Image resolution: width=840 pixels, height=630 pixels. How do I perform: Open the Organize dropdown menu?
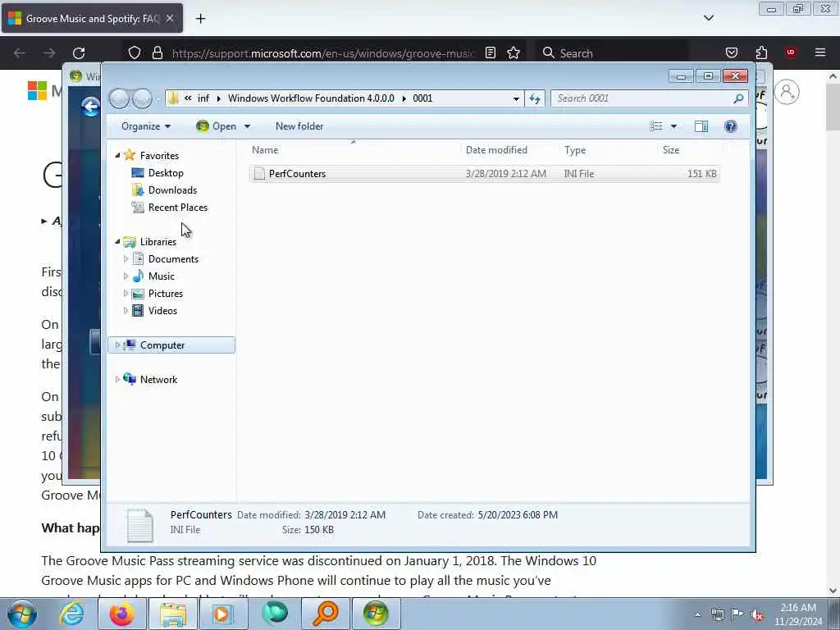tap(146, 126)
